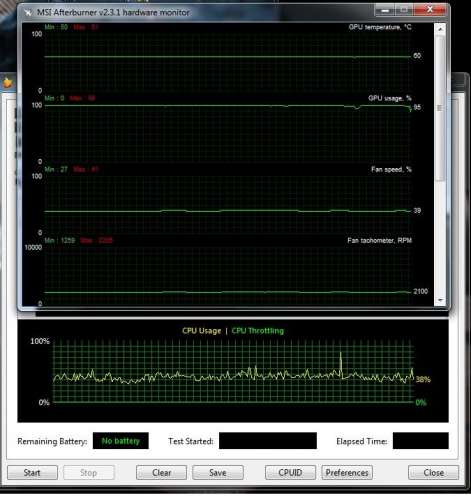Screen dimensions: 471x500
Task: Click the Clear button
Action: 161,472
